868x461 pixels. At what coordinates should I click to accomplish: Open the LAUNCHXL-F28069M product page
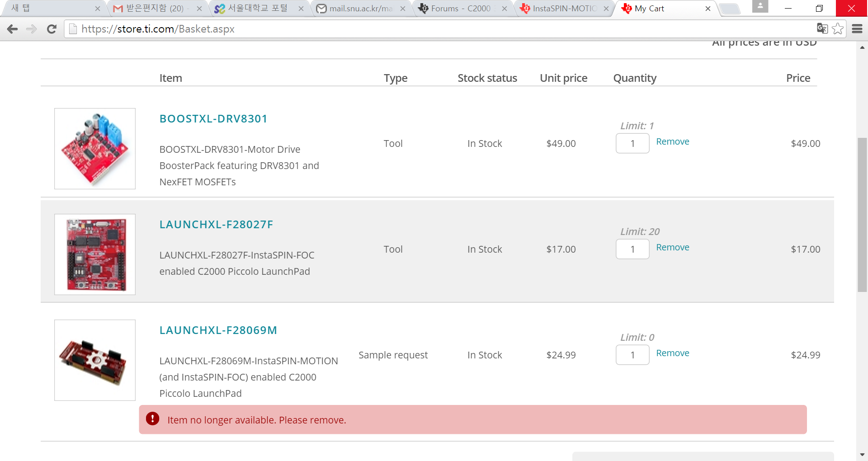click(218, 330)
